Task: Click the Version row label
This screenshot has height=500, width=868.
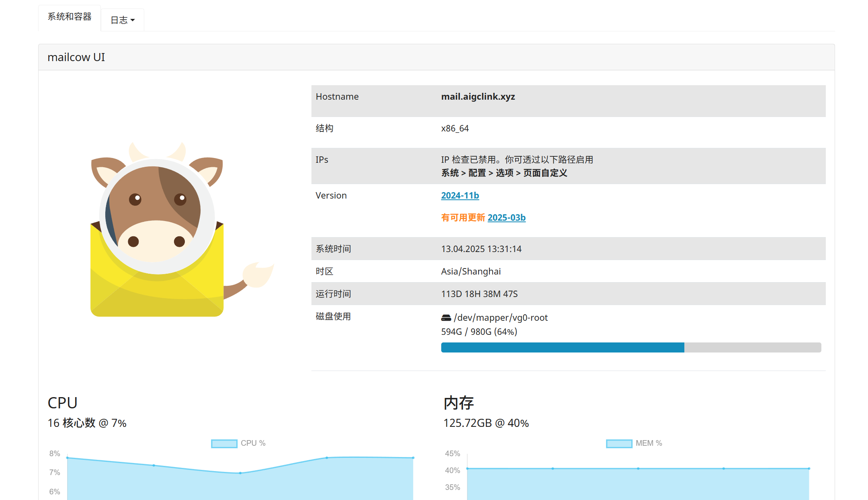Action: pyautogui.click(x=331, y=195)
